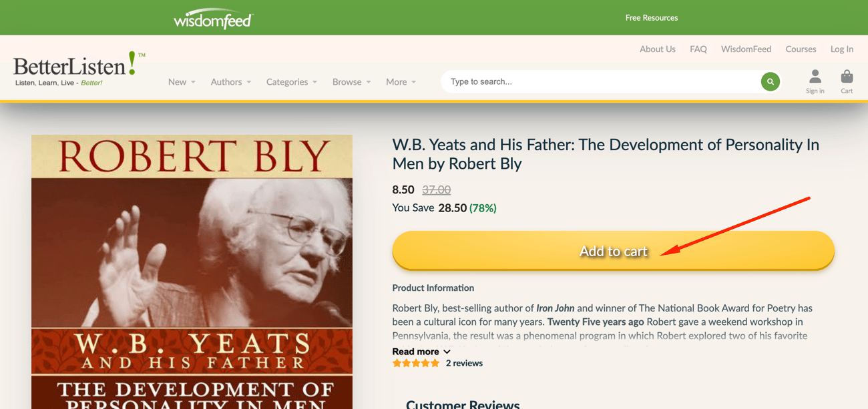Image resolution: width=868 pixels, height=409 pixels.
Task: Expand Read more product description
Action: (x=421, y=352)
